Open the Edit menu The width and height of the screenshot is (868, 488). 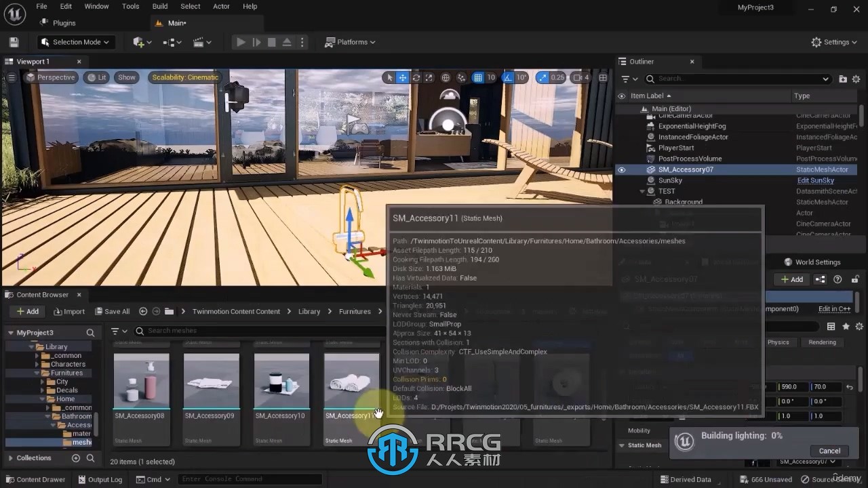click(x=66, y=6)
